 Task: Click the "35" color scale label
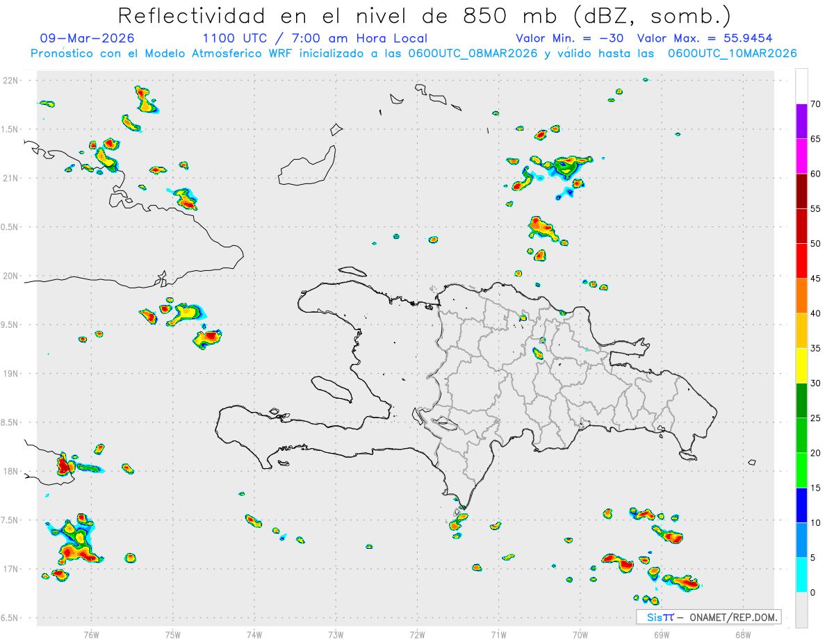click(x=816, y=348)
